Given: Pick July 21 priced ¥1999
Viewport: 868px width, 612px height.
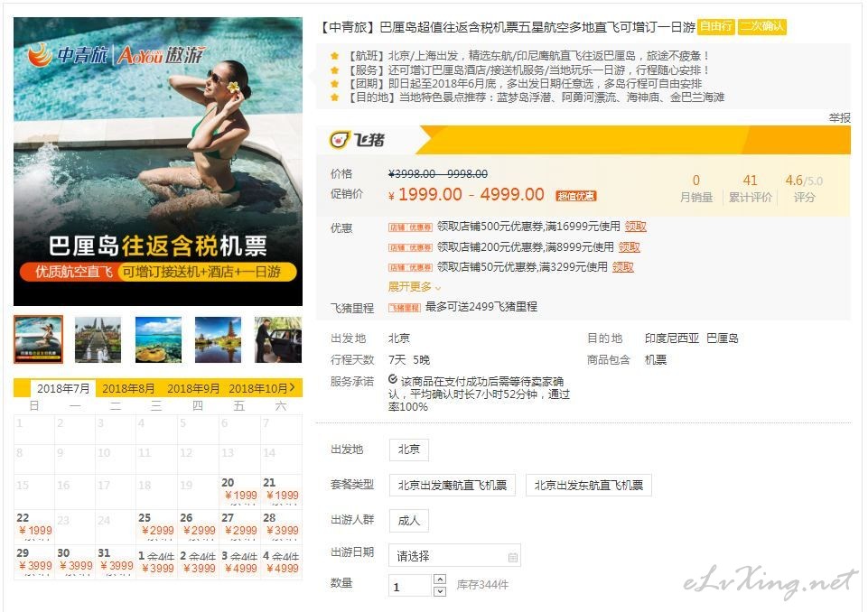Looking at the screenshot, I should [x=282, y=490].
